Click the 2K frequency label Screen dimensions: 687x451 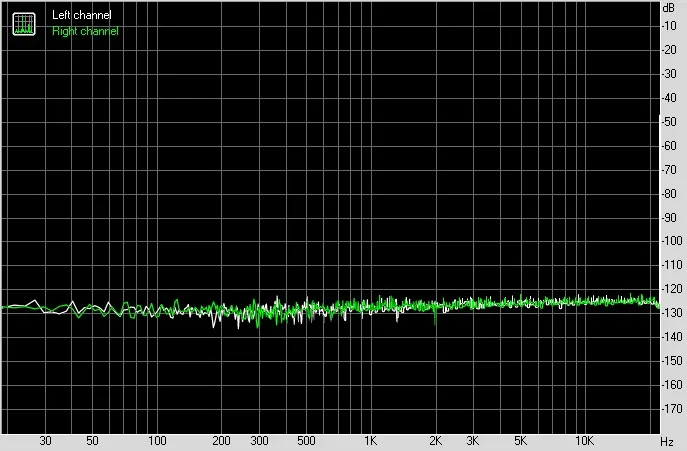(436, 441)
